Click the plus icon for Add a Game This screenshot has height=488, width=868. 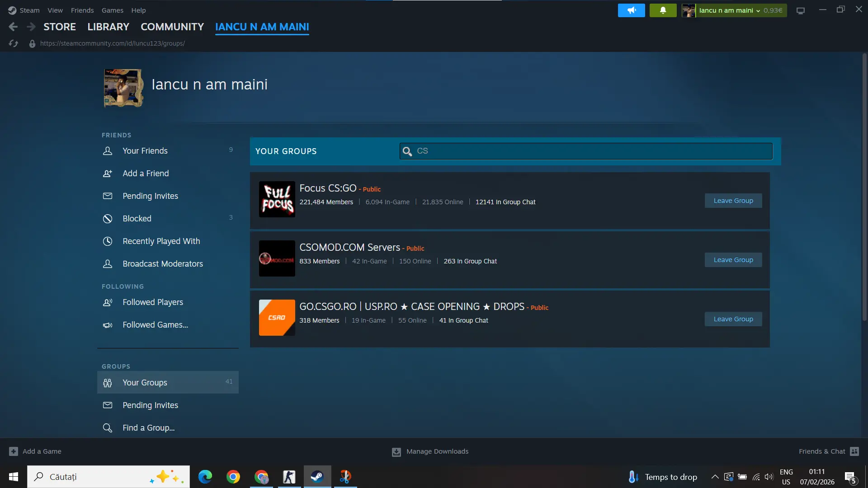14,451
